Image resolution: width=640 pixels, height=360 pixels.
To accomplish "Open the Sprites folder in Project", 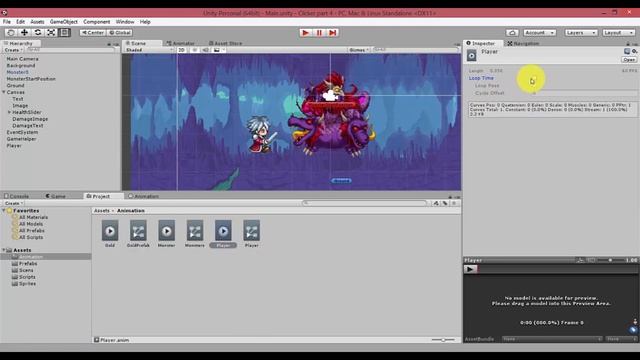I will (27, 284).
